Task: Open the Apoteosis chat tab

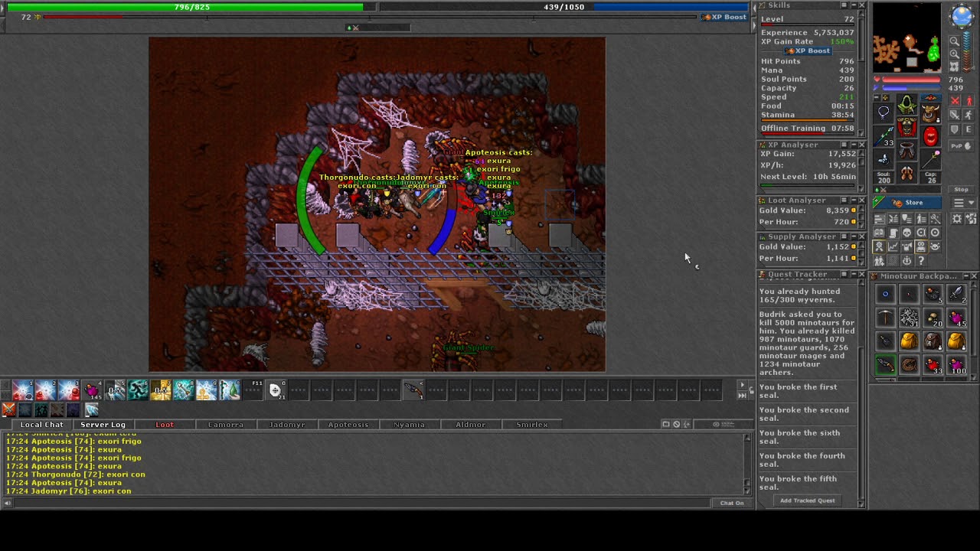Action: click(x=348, y=424)
